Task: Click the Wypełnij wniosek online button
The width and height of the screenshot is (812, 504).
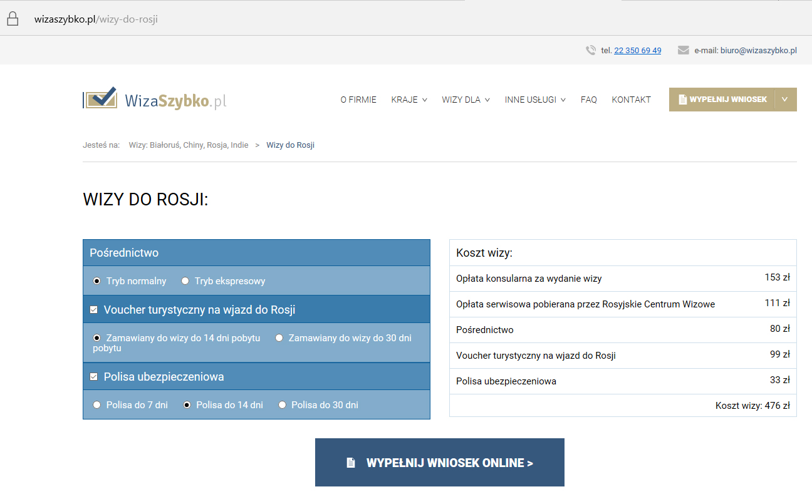Action: tap(439, 463)
